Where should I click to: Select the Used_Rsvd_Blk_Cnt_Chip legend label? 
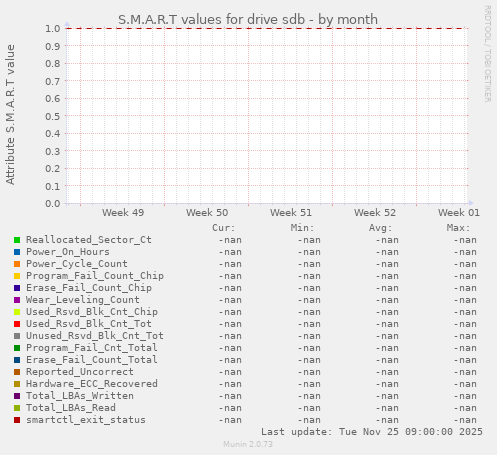point(92,312)
